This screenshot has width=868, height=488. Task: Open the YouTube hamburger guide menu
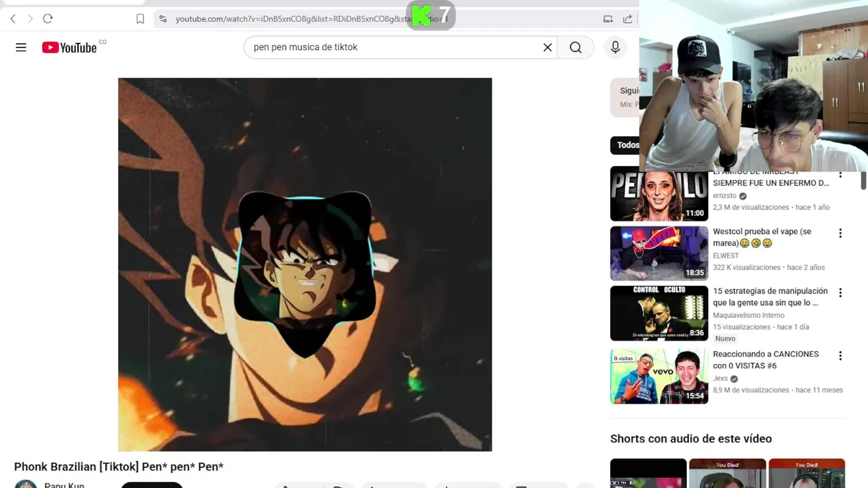click(x=21, y=47)
